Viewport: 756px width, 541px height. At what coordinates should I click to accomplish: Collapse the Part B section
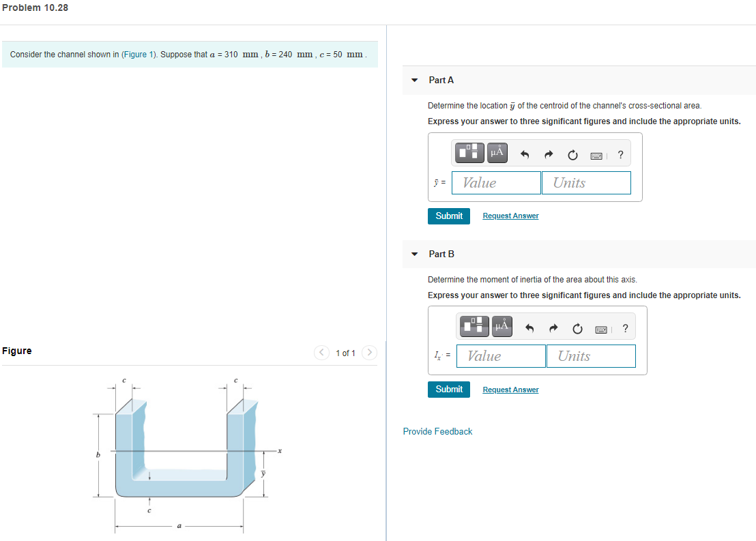(x=415, y=254)
